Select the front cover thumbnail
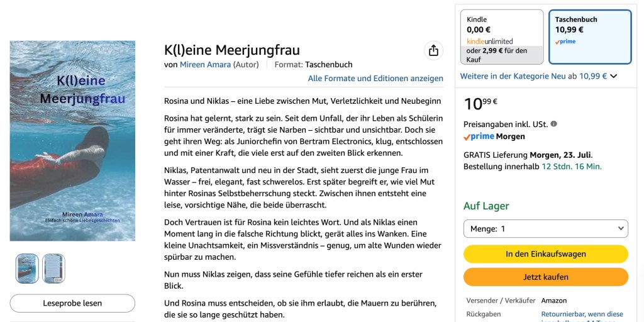The width and height of the screenshot is (644, 322). click(27, 269)
